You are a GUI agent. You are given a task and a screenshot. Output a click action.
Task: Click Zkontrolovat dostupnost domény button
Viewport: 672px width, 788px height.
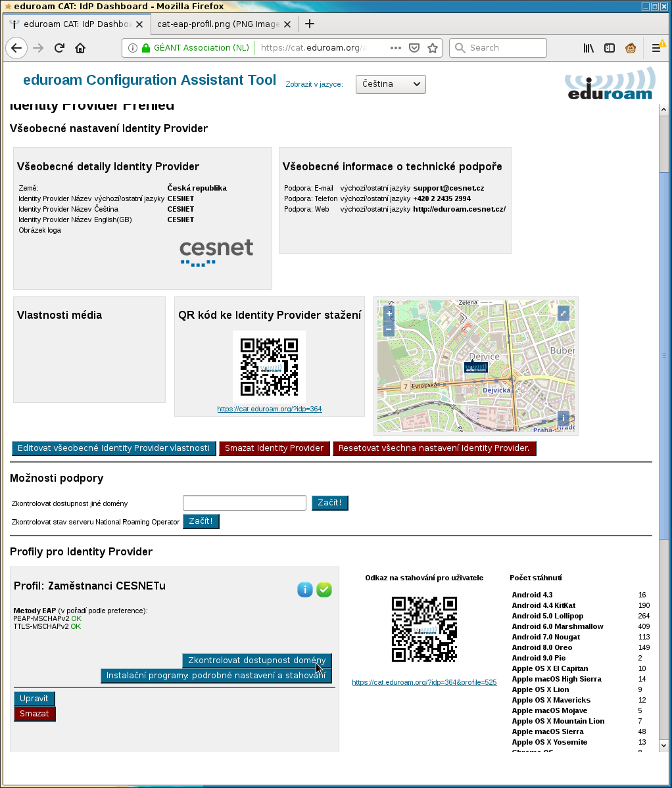click(257, 661)
